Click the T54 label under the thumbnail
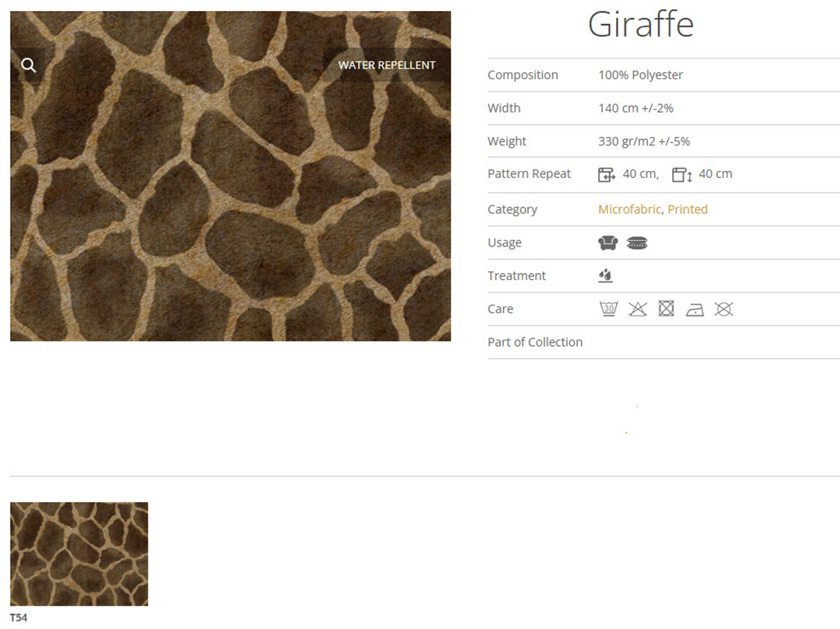840x629 pixels. click(x=19, y=618)
